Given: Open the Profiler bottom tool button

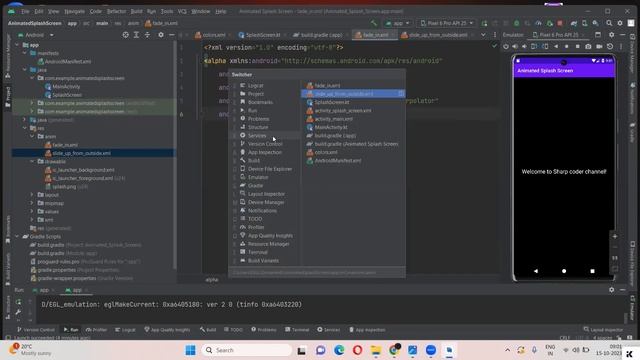Looking at the screenshot, I should pyautogui.click(x=96, y=330).
